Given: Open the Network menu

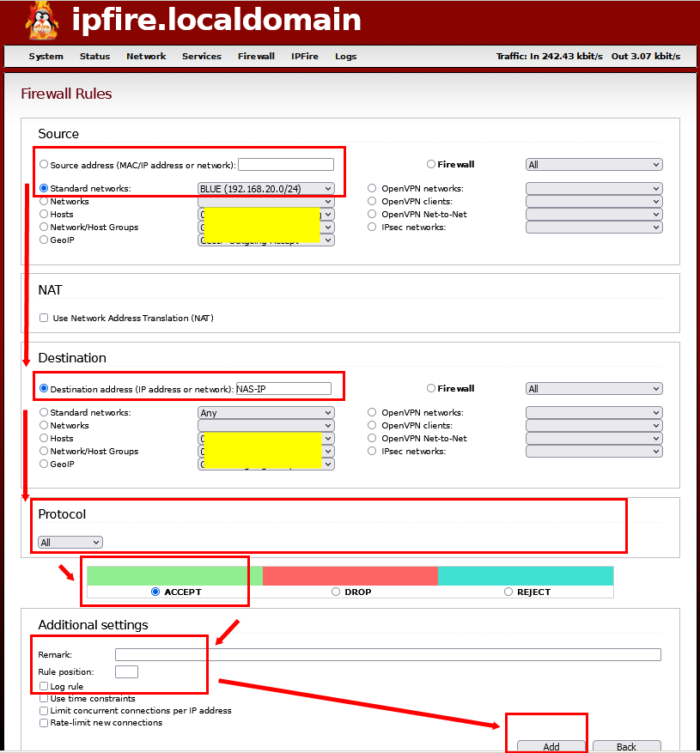Looking at the screenshot, I should pyautogui.click(x=146, y=56).
